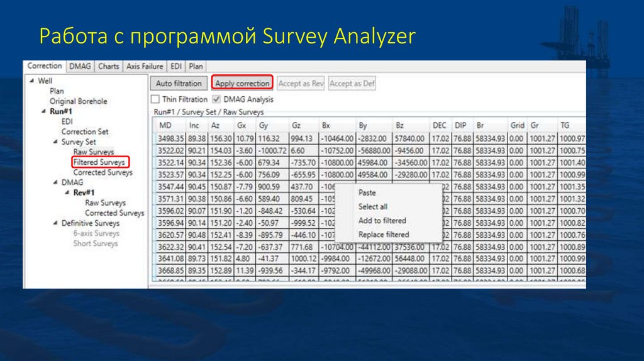Select Short Surveys tree item
This screenshot has height=361, width=644.
96,243
